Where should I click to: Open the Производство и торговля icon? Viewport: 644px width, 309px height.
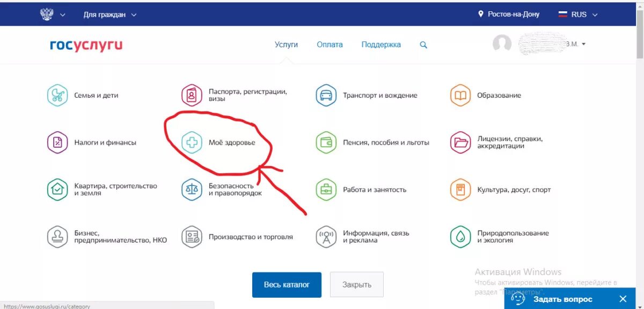192,237
